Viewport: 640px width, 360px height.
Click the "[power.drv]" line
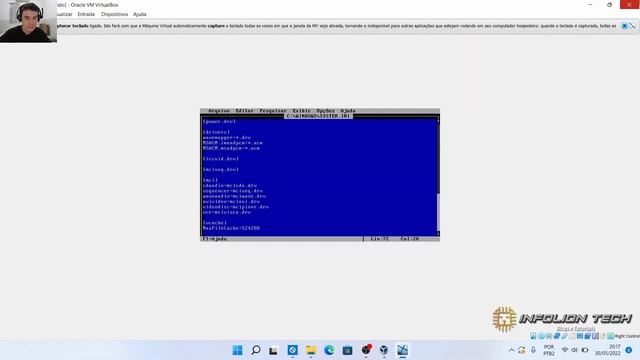click(220, 121)
